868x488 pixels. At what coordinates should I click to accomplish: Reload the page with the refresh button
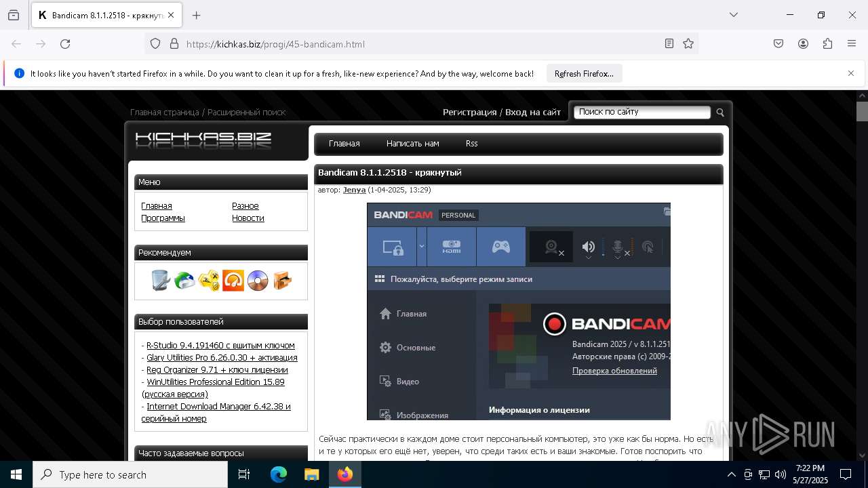(x=65, y=44)
